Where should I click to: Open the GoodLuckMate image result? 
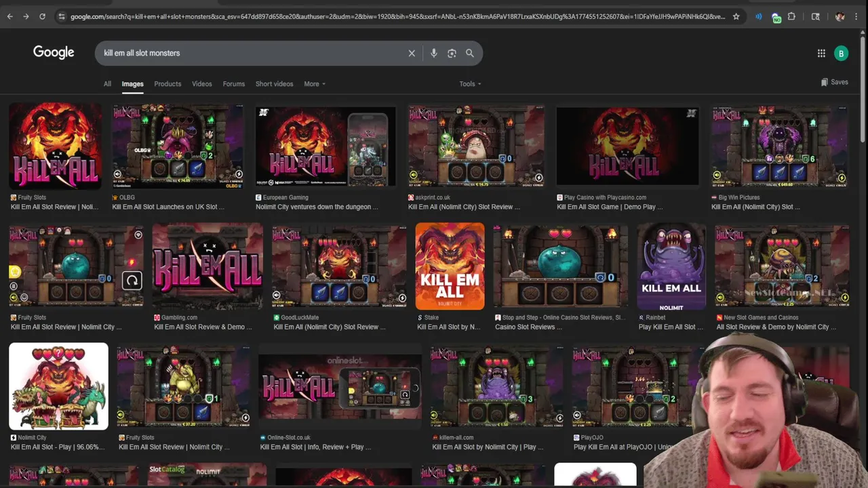pyautogui.click(x=339, y=266)
